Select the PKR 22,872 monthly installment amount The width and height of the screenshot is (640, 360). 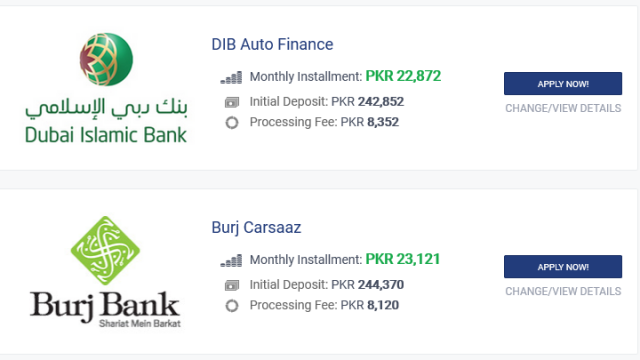[403, 76]
